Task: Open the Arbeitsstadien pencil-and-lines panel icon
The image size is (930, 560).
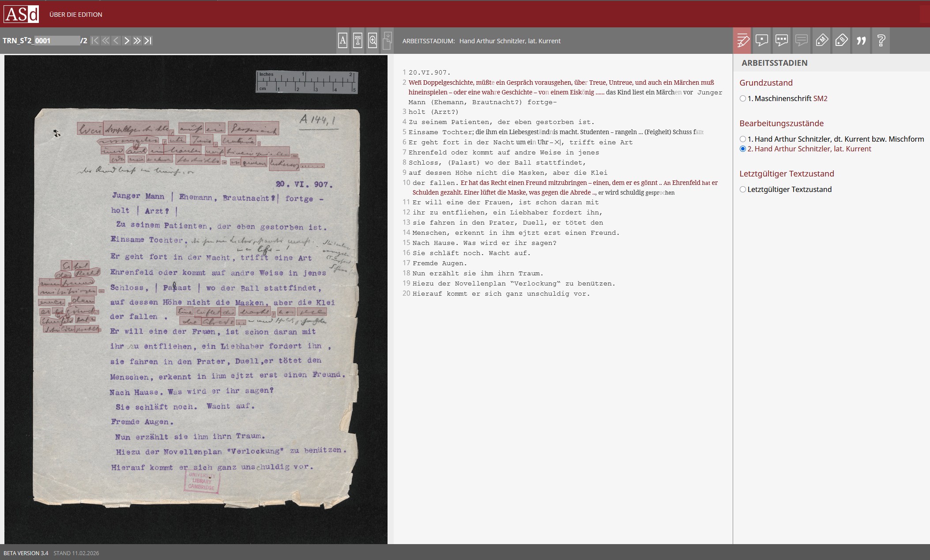Action: (x=743, y=41)
